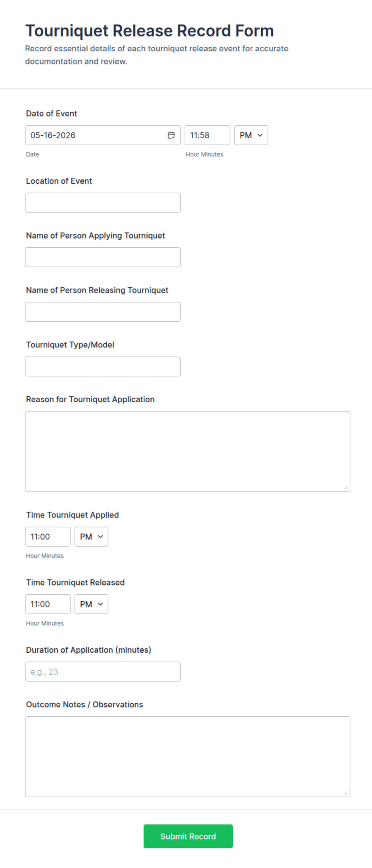Open the calendar picker icon in Date field
Screen dimensions: 372x868
[171, 135]
